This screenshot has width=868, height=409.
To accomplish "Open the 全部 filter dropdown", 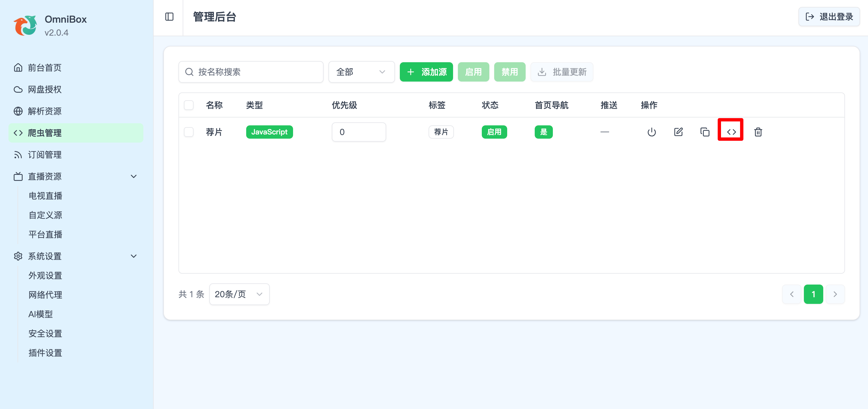I will (361, 72).
